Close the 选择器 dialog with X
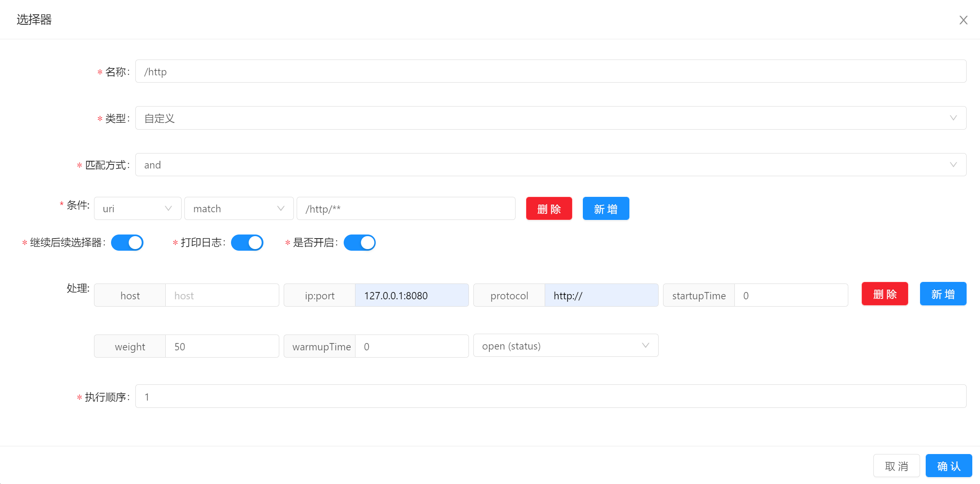The height and width of the screenshot is (484, 980). (x=963, y=20)
